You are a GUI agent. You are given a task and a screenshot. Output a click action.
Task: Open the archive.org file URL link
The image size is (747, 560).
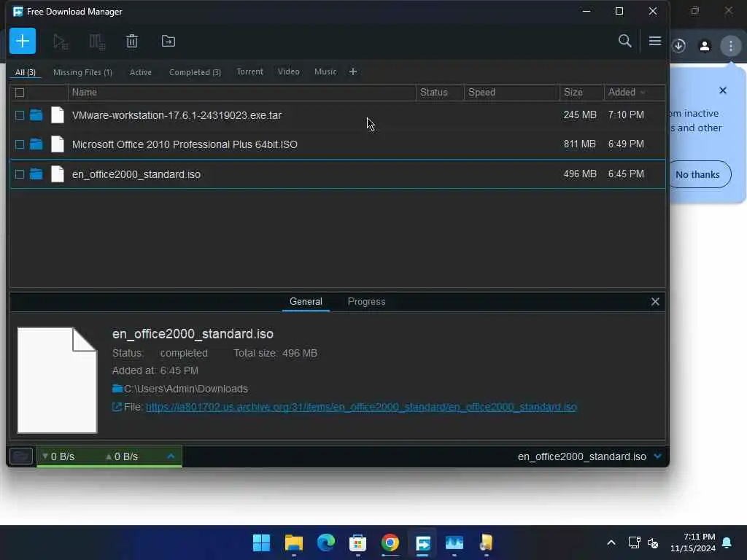pos(361,407)
